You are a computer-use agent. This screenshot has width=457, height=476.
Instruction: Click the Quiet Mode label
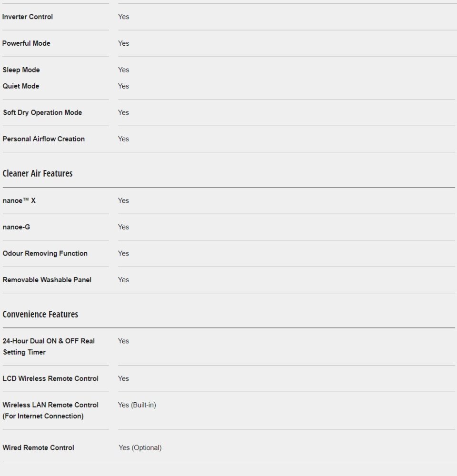21,86
